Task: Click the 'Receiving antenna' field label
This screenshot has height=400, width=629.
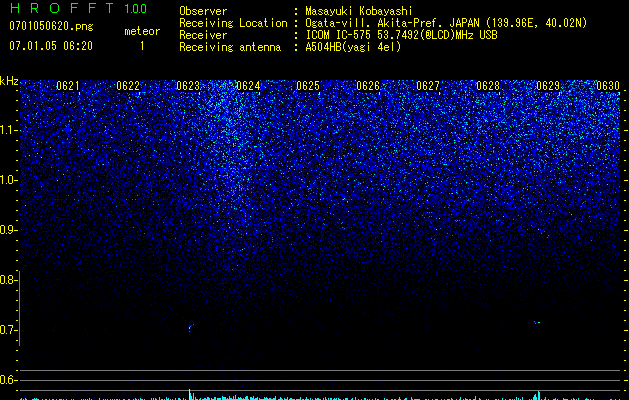Action: [230, 47]
